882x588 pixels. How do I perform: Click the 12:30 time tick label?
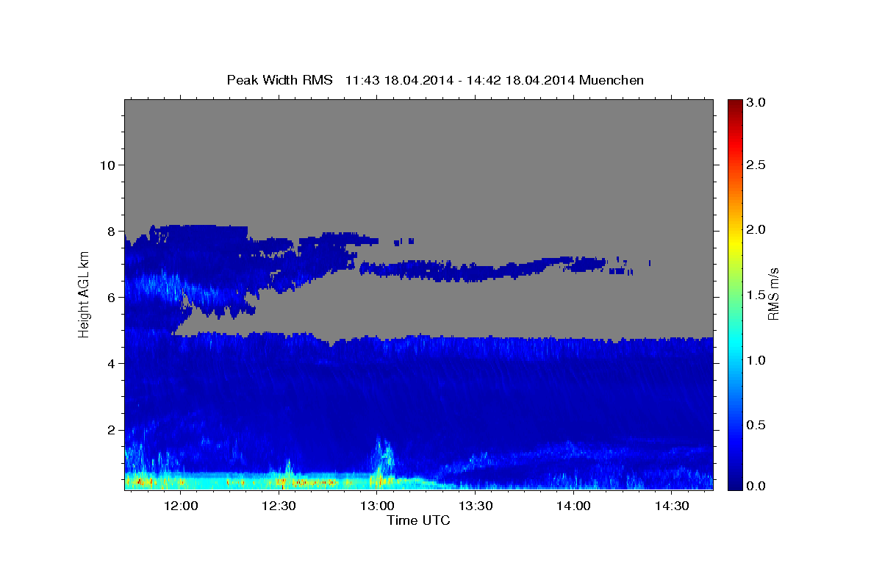coord(279,506)
